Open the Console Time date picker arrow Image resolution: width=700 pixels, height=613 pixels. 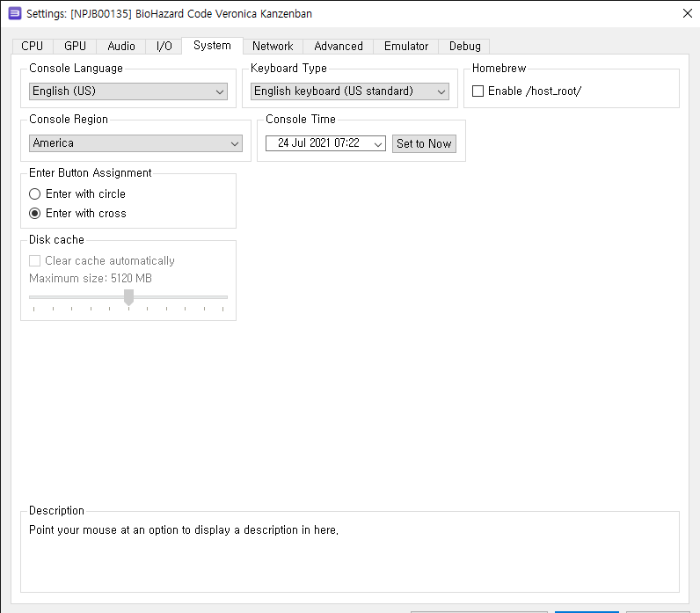click(377, 143)
